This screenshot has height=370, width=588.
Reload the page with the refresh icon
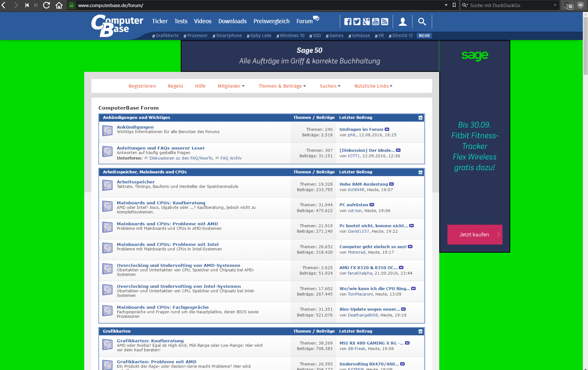pyautogui.click(x=46, y=5)
